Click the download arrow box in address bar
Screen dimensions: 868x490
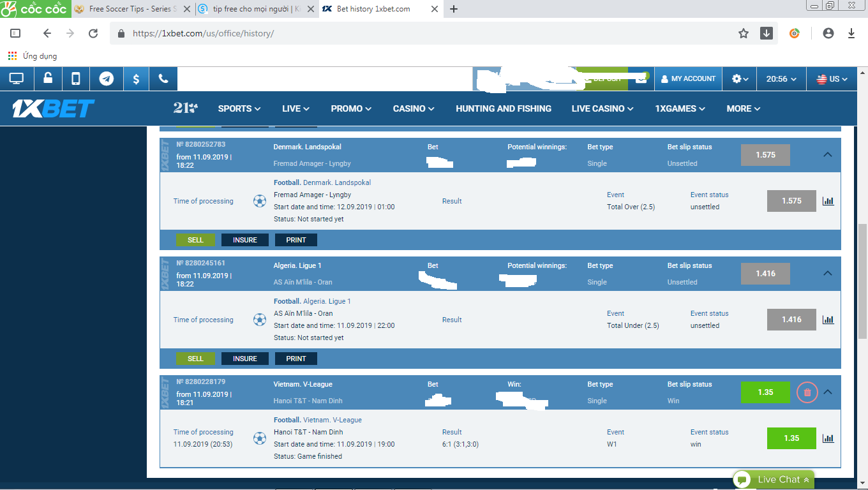767,33
